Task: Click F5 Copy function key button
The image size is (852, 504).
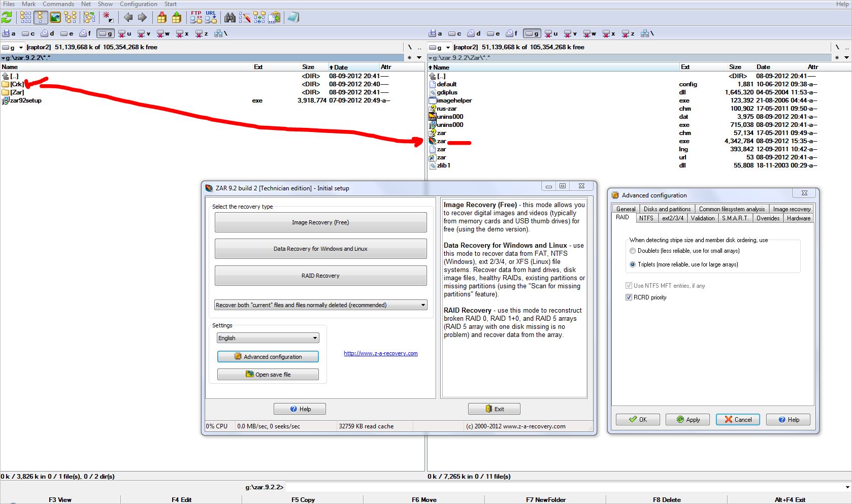Action: pyautogui.click(x=303, y=500)
